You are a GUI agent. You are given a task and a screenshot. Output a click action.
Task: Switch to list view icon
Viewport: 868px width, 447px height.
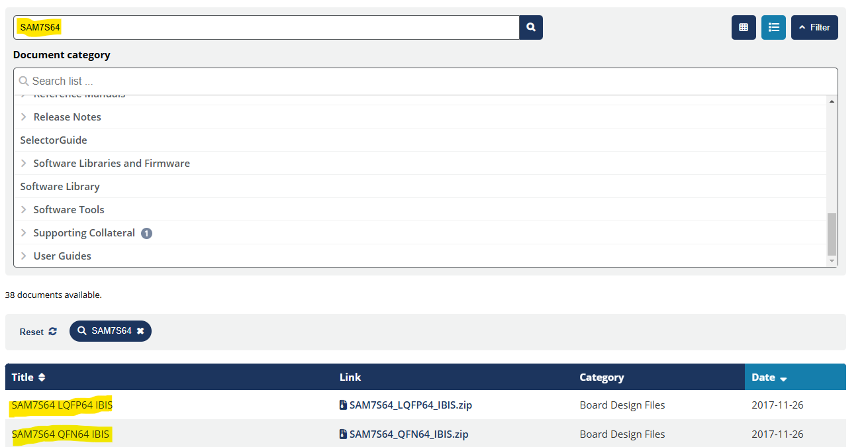click(773, 28)
